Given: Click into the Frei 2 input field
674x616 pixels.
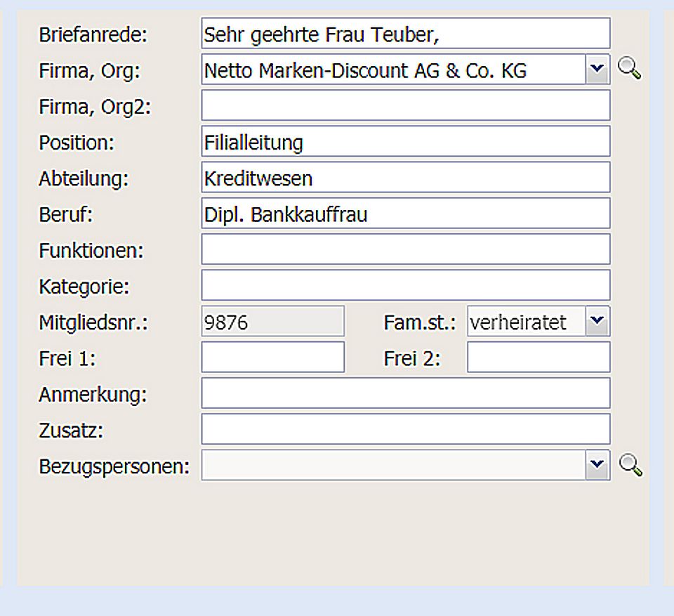Looking at the screenshot, I should (x=538, y=358).
